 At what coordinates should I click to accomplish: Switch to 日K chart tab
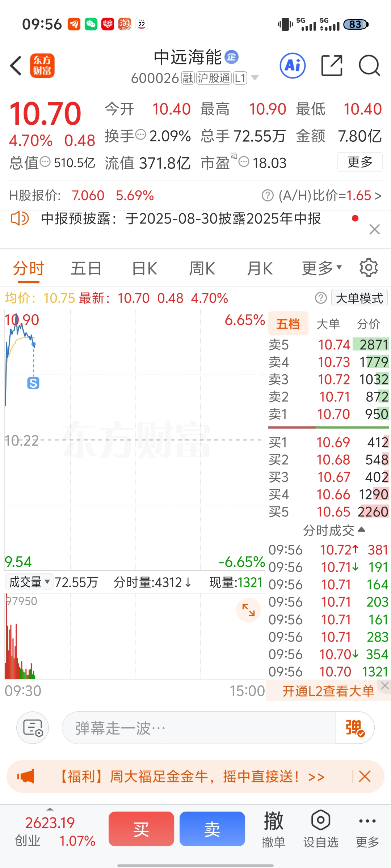[145, 269]
